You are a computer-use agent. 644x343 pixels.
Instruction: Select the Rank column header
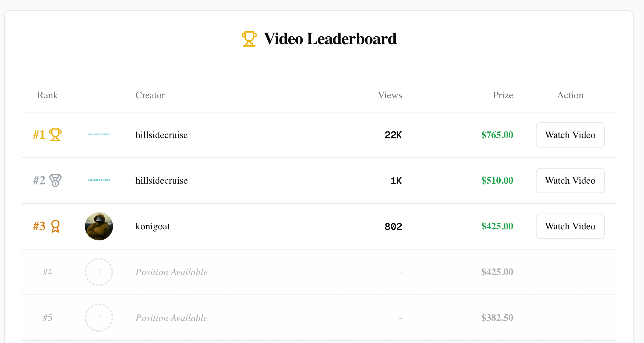click(x=47, y=95)
